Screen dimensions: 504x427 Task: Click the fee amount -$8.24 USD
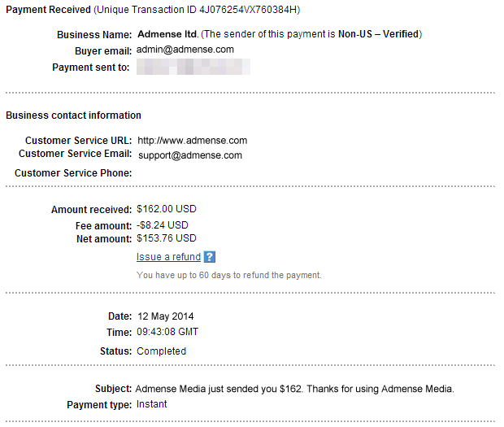click(163, 225)
